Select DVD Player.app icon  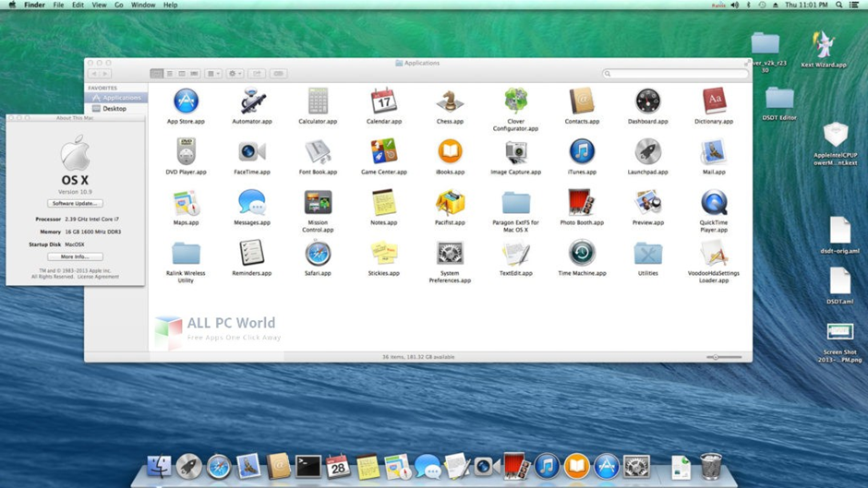pyautogui.click(x=186, y=151)
